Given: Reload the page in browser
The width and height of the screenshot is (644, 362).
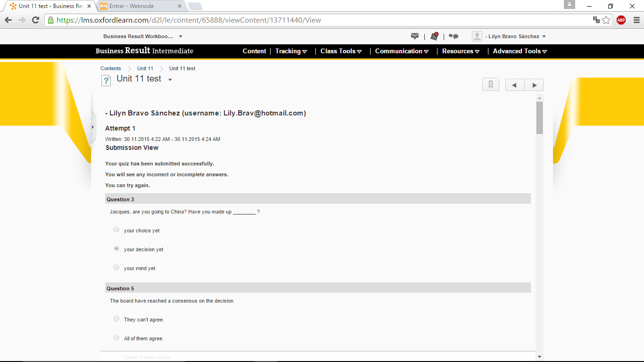Looking at the screenshot, I should [35, 20].
